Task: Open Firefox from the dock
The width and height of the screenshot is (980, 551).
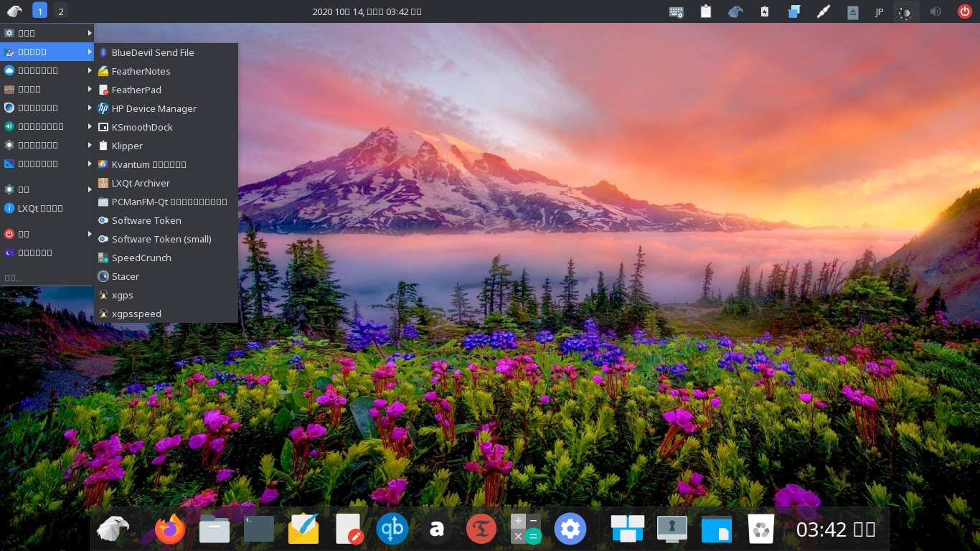Action: click(170, 530)
